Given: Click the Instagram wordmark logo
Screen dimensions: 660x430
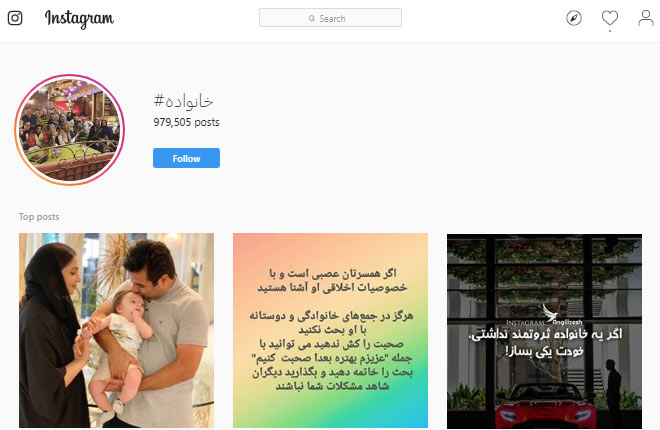Looking at the screenshot, I should pyautogui.click(x=79, y=19).
